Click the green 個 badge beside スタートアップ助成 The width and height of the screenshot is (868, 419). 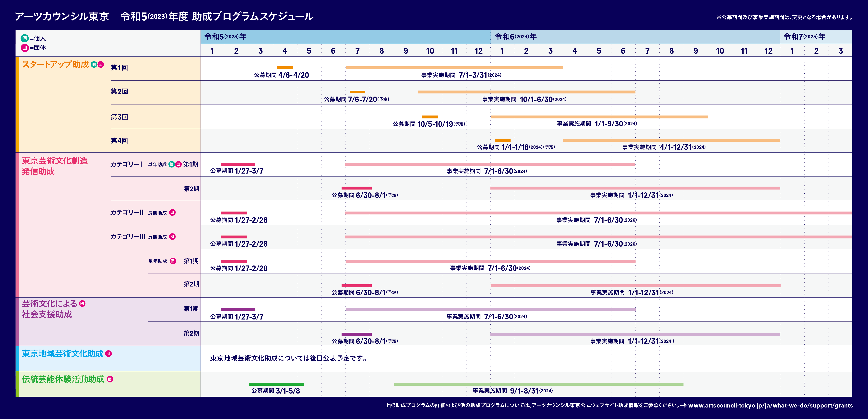(94, 64)
